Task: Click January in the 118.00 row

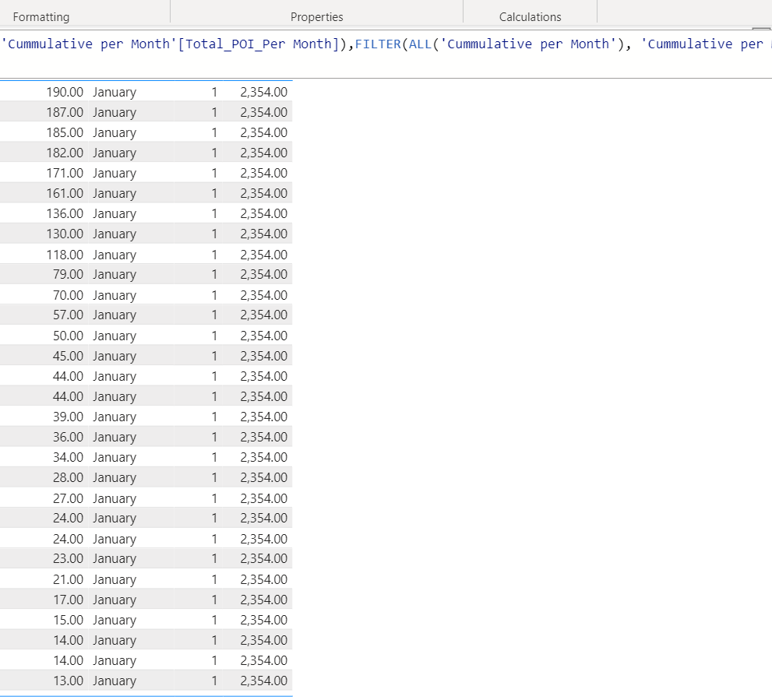Action: click(x=115, y=255)
